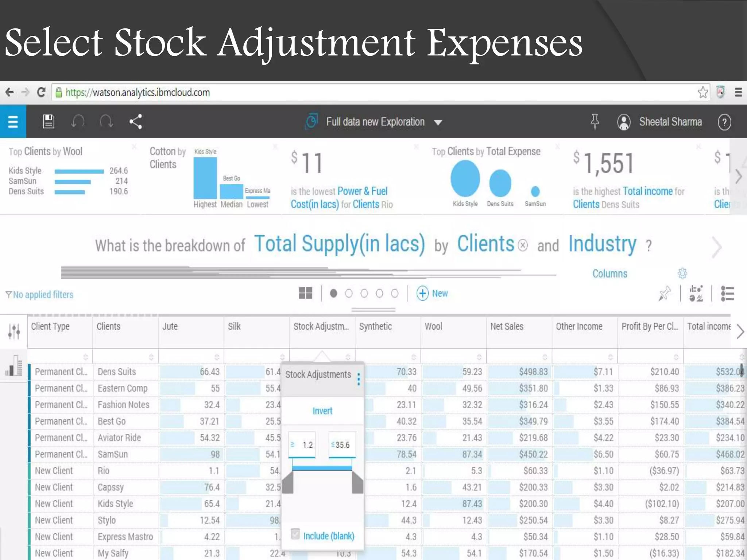Go back in the browser
The image size is (747, 560).
coord(10,92)
